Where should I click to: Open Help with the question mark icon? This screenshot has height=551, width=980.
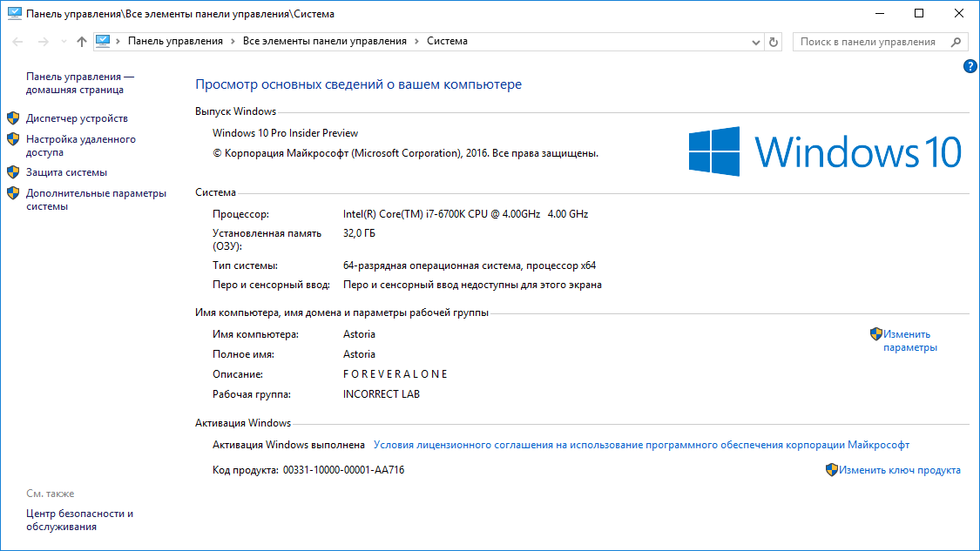[x=970, y=66]
